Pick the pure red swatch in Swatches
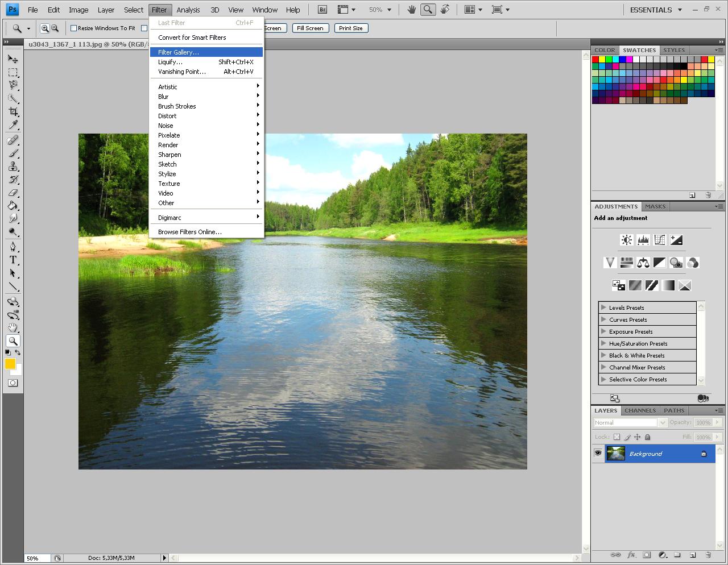The image size is (728, 565). tap(595, 59)
